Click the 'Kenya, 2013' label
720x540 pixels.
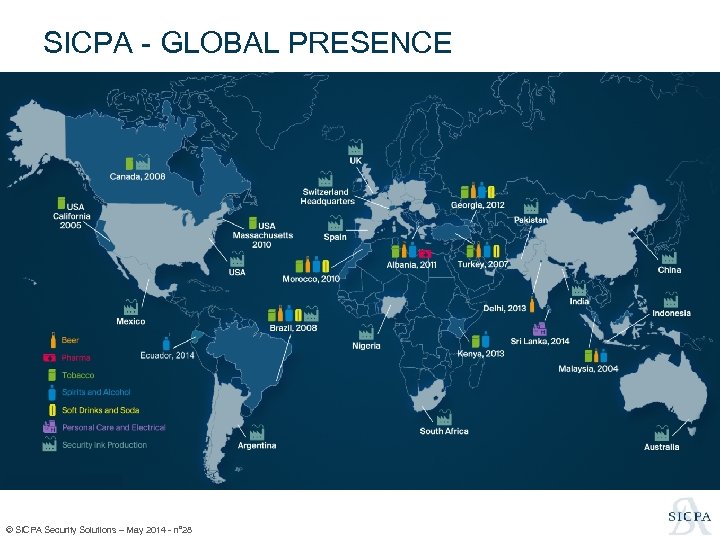[481, 354]
